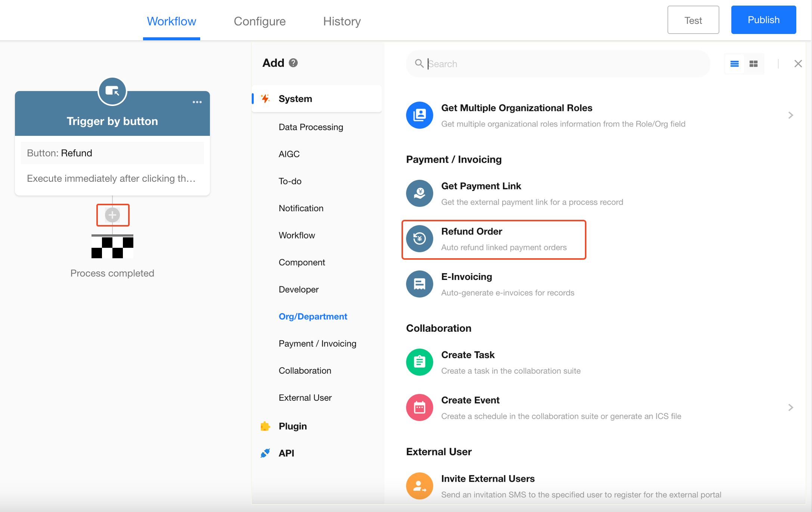Open the help icon beside Add
Screen dimensions: 812x512
[294, 63]
